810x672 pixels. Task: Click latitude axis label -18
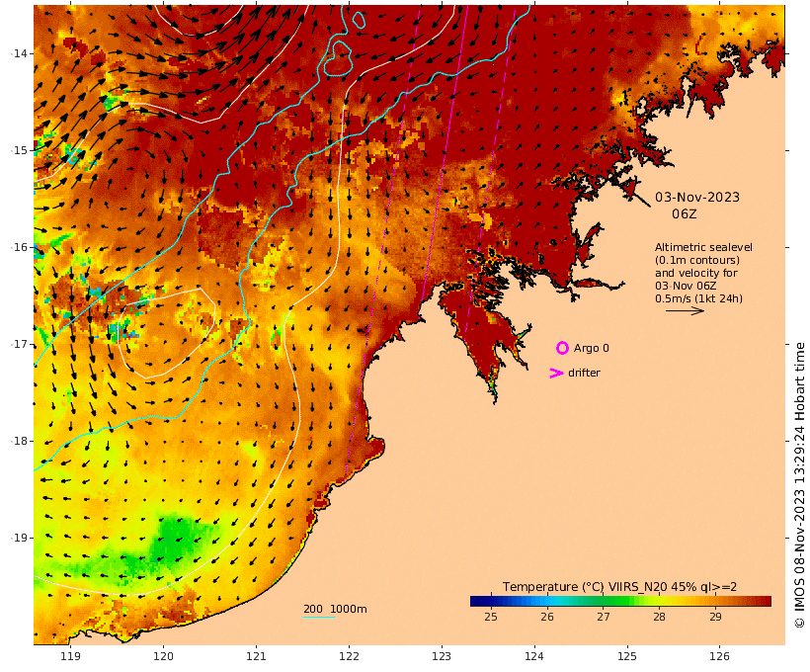point(20,441)
